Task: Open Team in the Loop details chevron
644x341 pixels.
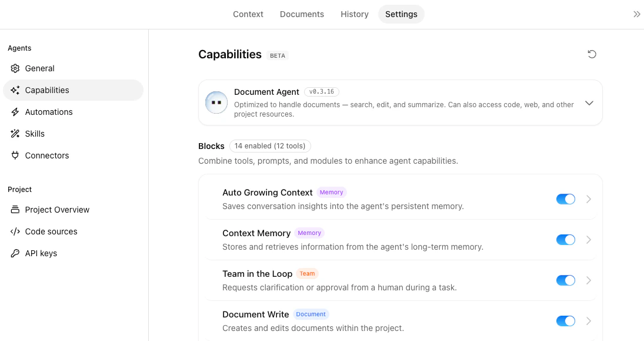Action: (589, 280)
